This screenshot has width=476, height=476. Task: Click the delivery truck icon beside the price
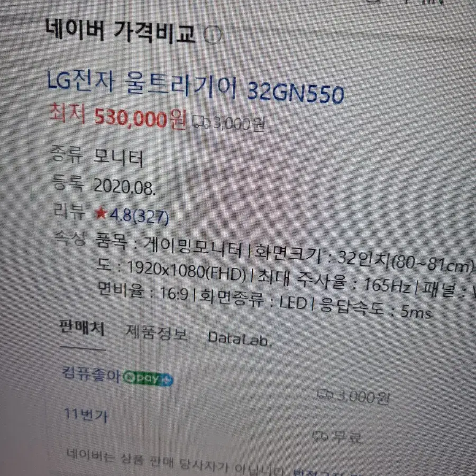pos(201,122)
